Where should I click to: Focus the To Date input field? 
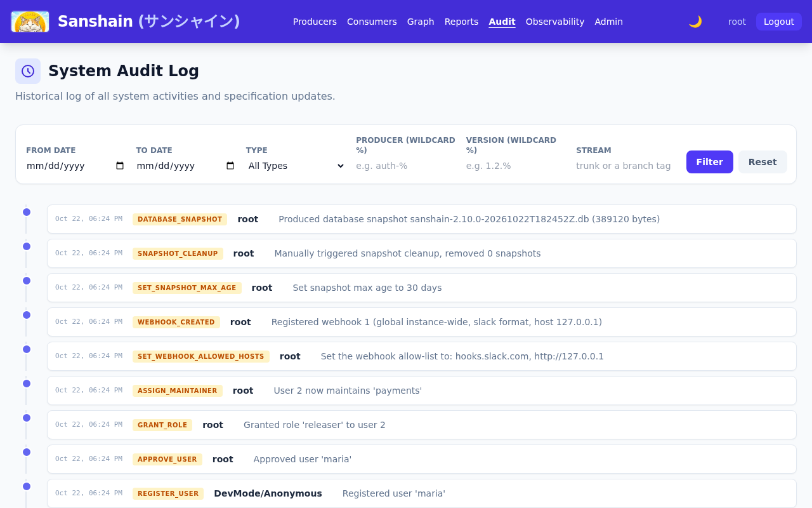(186, 166)
